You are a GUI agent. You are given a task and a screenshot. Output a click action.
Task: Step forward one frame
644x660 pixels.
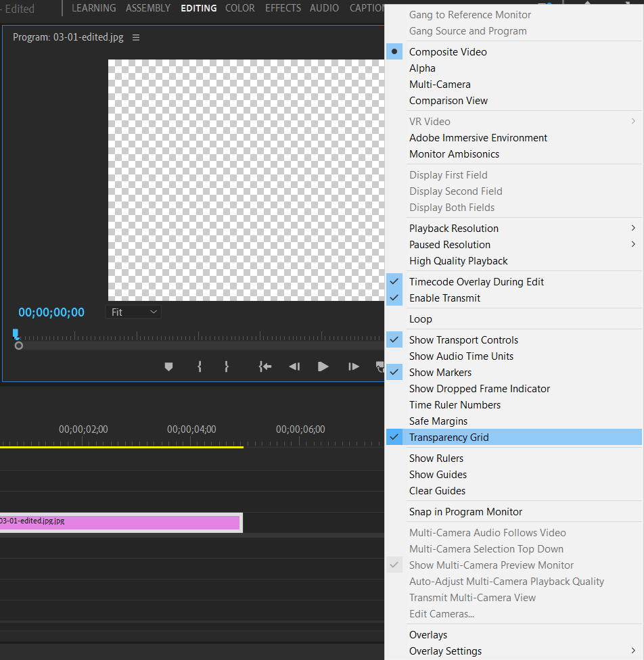point(352,367)
